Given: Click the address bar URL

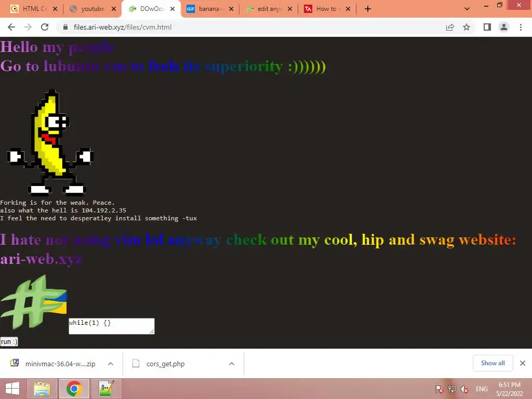Looking at the screenshot, I should pos(123,27).
